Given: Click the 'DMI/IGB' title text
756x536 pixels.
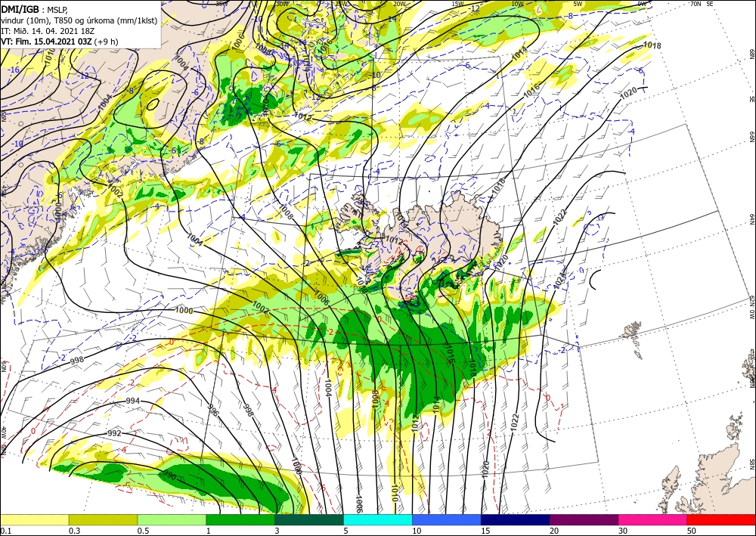Looking at the screenshot, I should click(x=20, y=8).
